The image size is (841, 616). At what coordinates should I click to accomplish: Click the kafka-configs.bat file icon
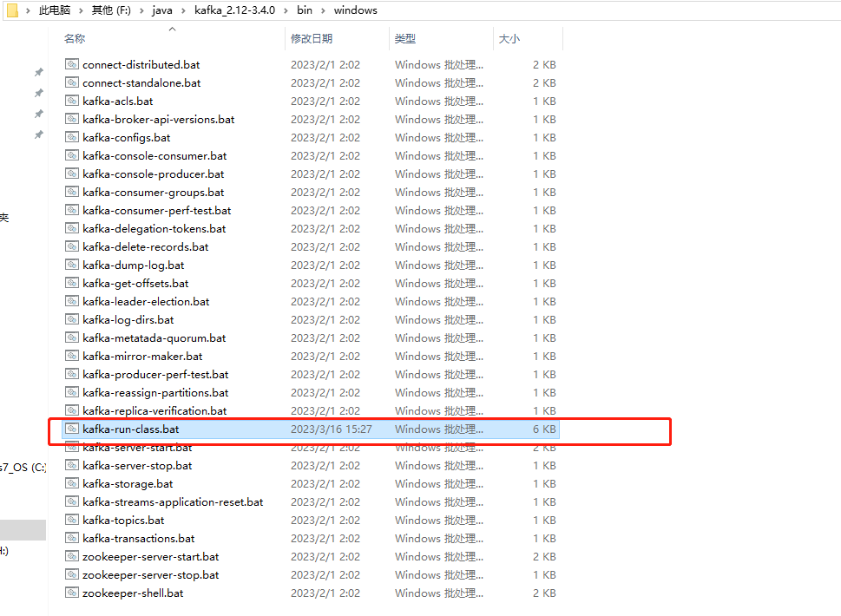point(72,137)
